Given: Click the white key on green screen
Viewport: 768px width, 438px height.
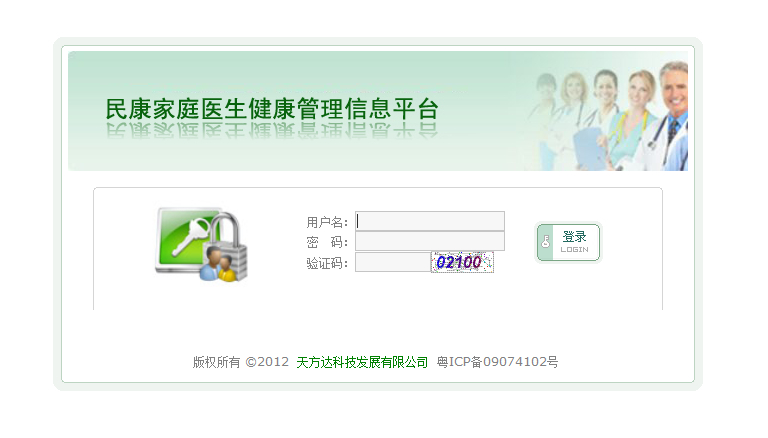Looking at the screenshot, I should (190, 237).
